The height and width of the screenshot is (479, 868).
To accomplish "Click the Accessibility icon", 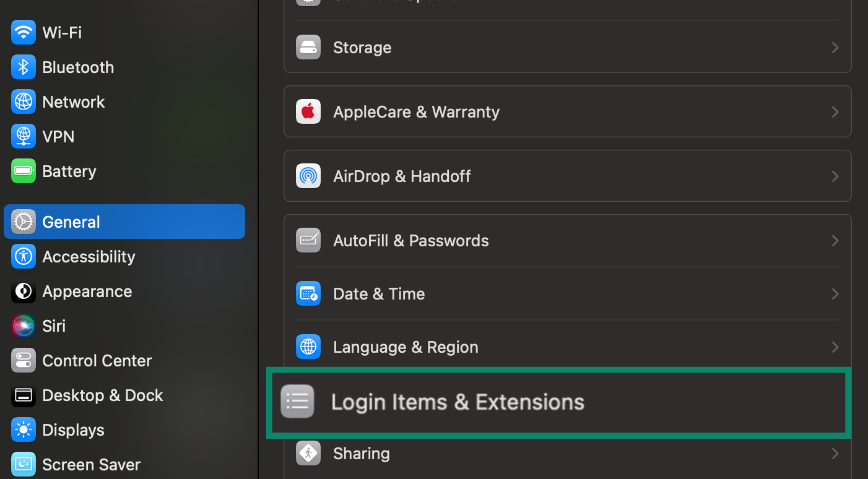I will (x=23, y=256).
